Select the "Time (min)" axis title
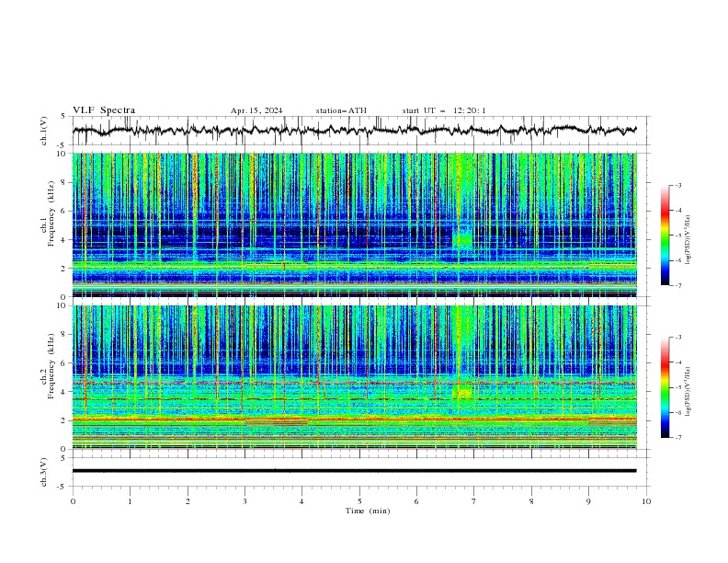 click(368, 511)
